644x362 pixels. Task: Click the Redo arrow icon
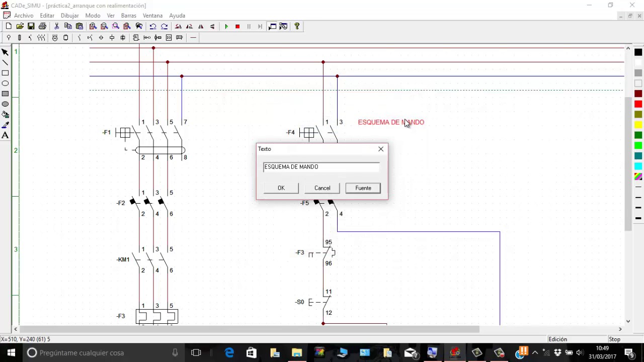[x=164, y=26]
